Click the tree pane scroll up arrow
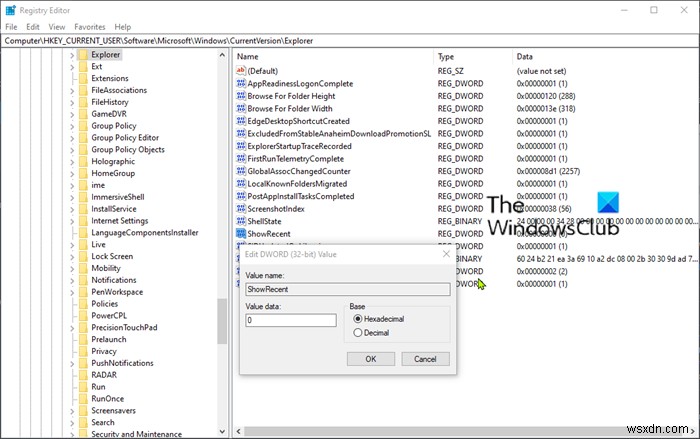700x439 pixels. [222, 55]
